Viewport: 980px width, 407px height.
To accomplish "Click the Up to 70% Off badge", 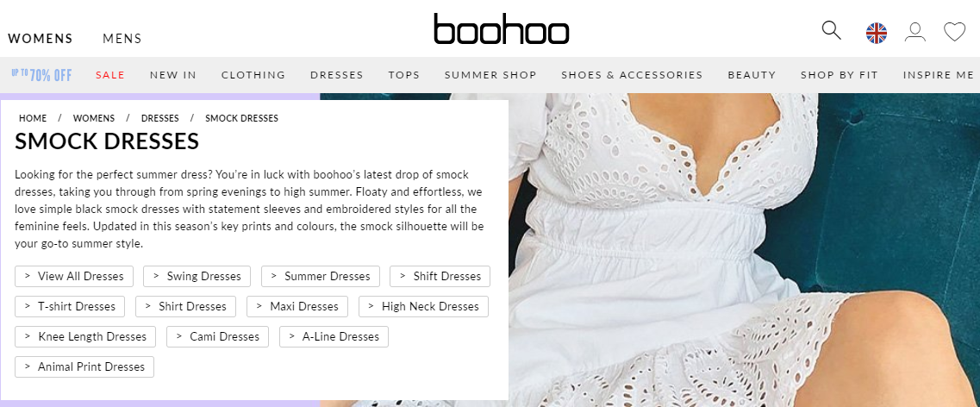I will (x=41, y=75).
